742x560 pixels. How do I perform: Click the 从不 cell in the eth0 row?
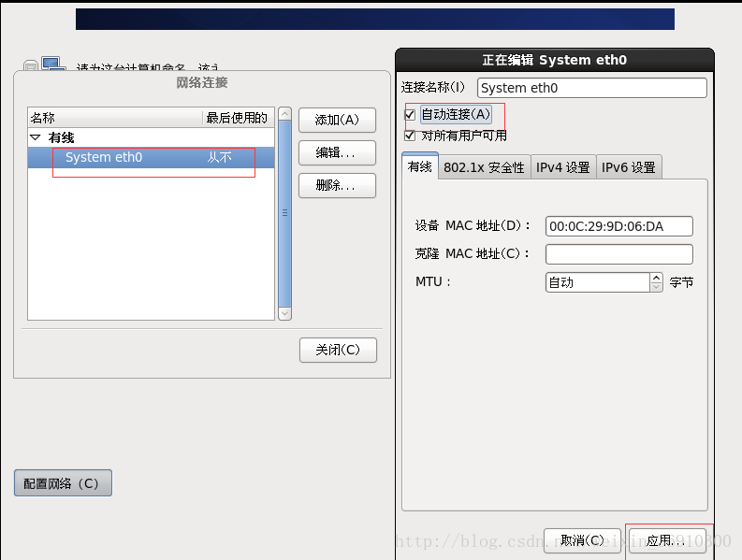click(x=220, y=157)
